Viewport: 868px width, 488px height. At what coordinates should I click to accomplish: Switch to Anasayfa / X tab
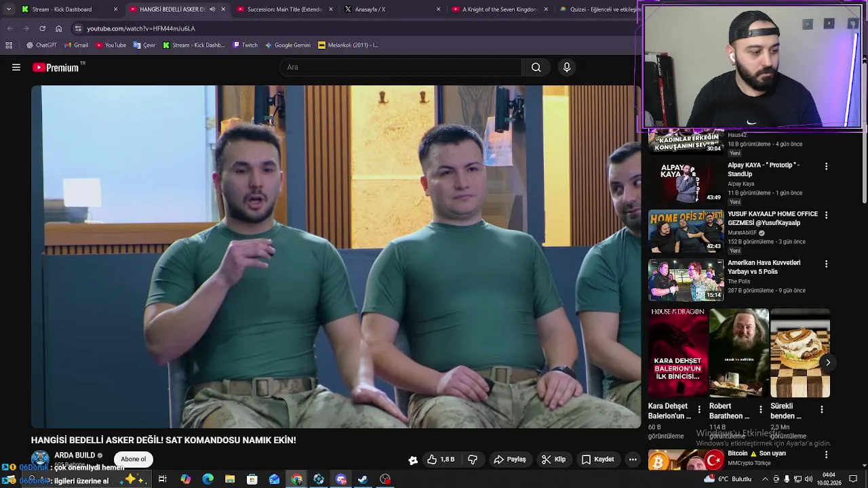(392, 9)
